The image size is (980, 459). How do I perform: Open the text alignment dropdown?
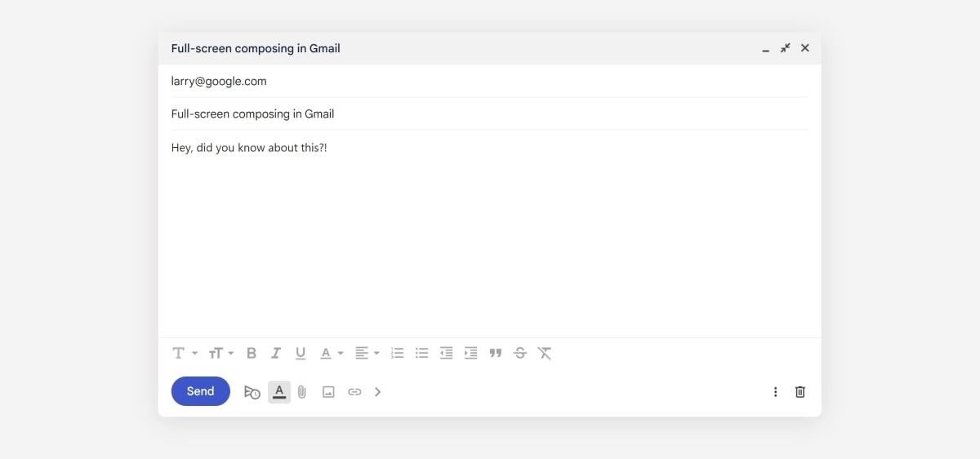tap(367, 354)
